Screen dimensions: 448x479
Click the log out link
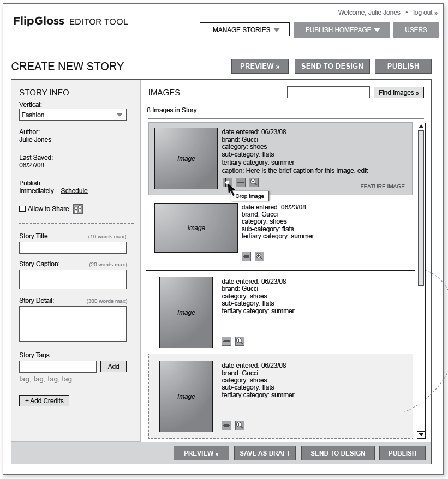pyautogui.click(x=425, y=13)
